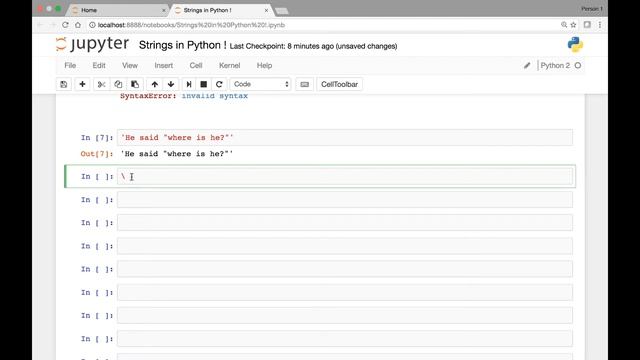Click the SyntaxError: invalid syntax message
This screenshot has height=360, width=640.
[184, 96]
